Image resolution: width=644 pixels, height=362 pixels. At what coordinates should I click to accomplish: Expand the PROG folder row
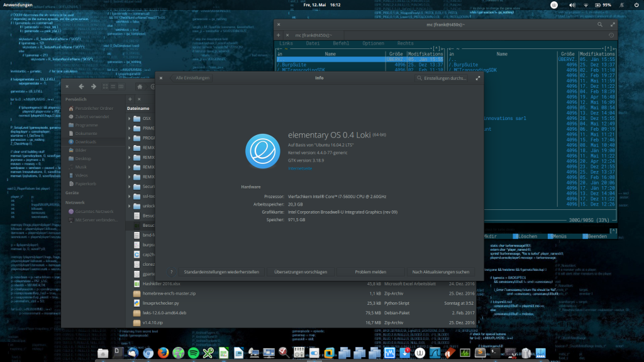point(130,138)
